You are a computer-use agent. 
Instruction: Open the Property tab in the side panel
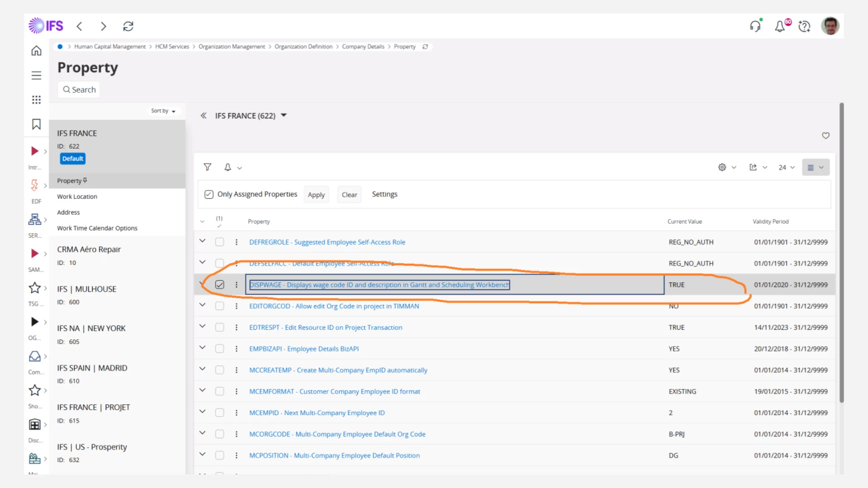[117, 181]
